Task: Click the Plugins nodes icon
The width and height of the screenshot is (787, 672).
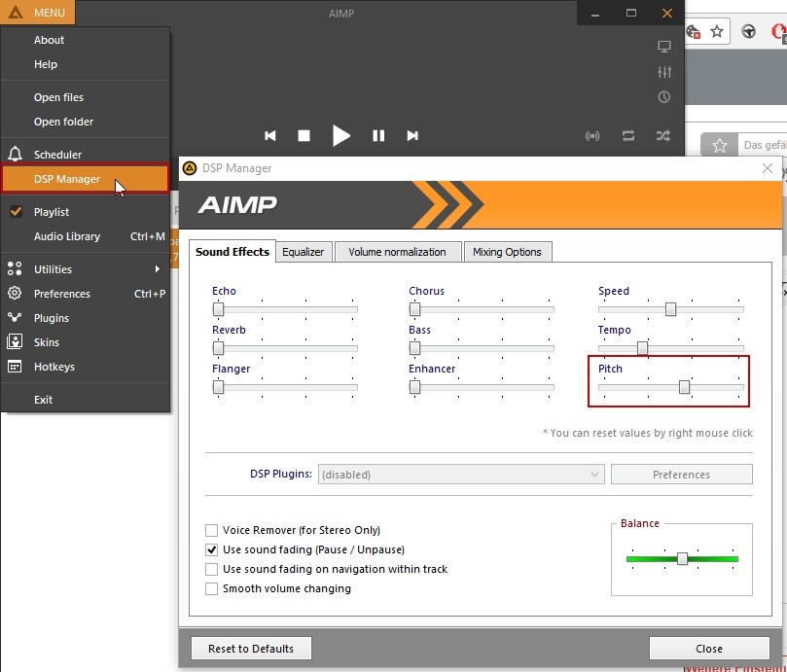Action: pyautogui.click(x=15, y=317)
